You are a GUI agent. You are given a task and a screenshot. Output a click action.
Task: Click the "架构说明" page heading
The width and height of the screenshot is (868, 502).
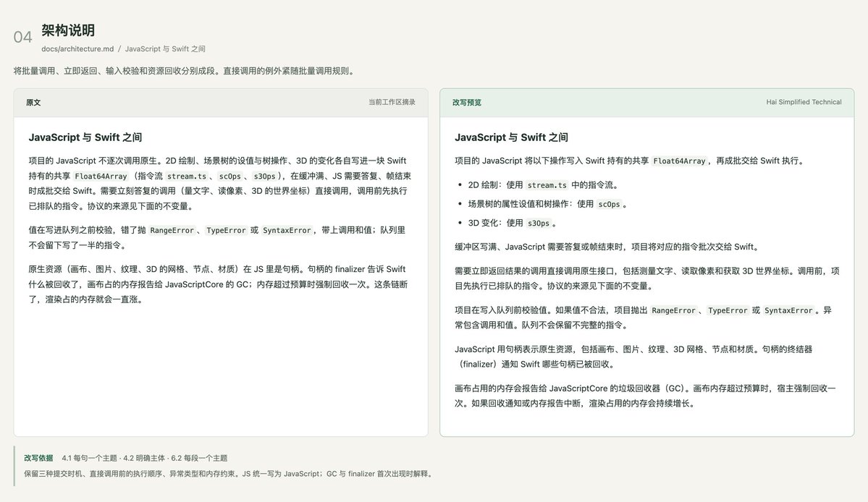click(x=68, y=30)
